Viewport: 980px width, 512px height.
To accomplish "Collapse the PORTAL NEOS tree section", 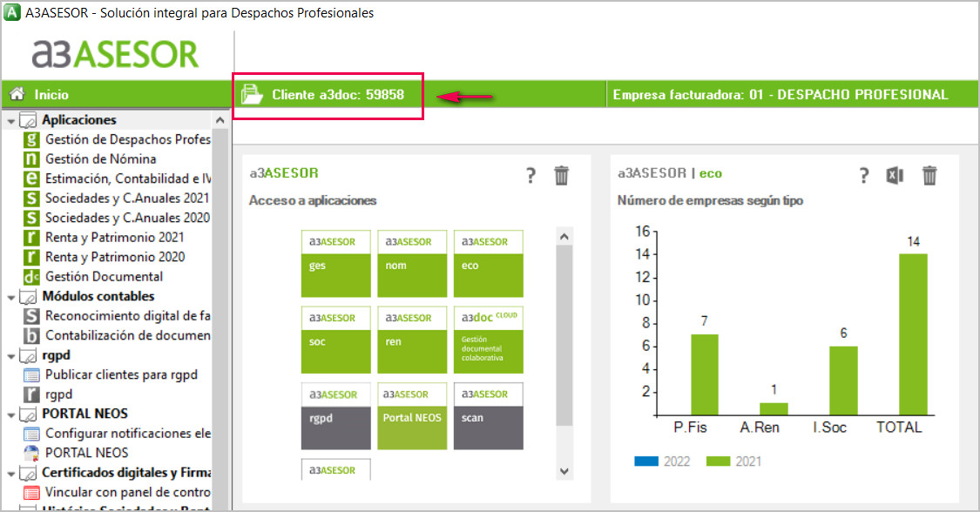I will click(11, 414).
